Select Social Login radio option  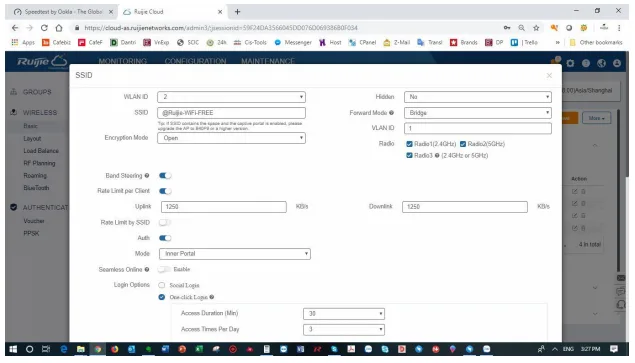pyautogui.click(x=162, y=285)
